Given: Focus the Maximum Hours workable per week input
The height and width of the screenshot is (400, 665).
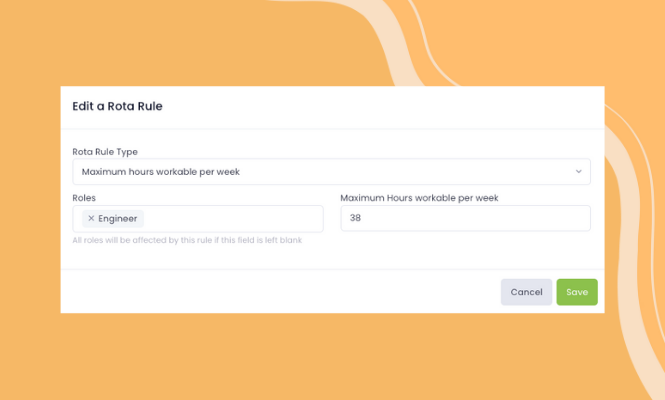Looking at the screenshot, I should pyautogui.click(x=465, y=218).
